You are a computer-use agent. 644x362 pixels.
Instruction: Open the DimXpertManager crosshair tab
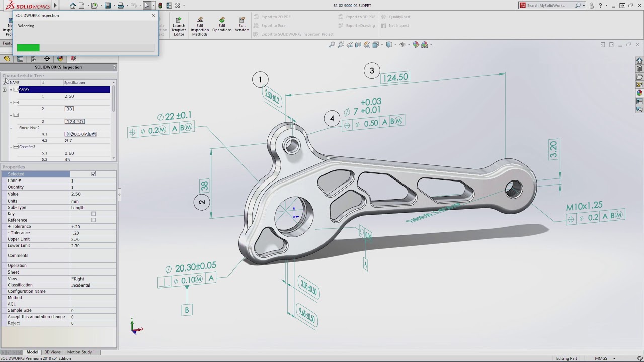47,59
